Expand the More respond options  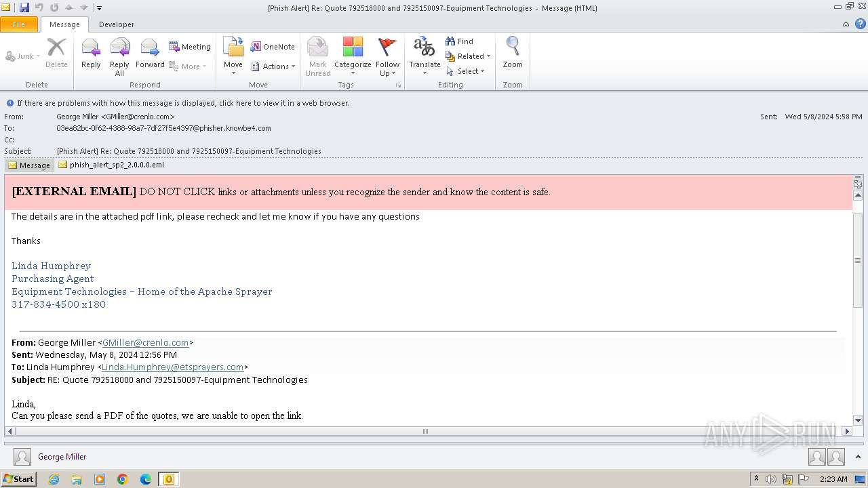pyautogui.click(x=188, y=66)
